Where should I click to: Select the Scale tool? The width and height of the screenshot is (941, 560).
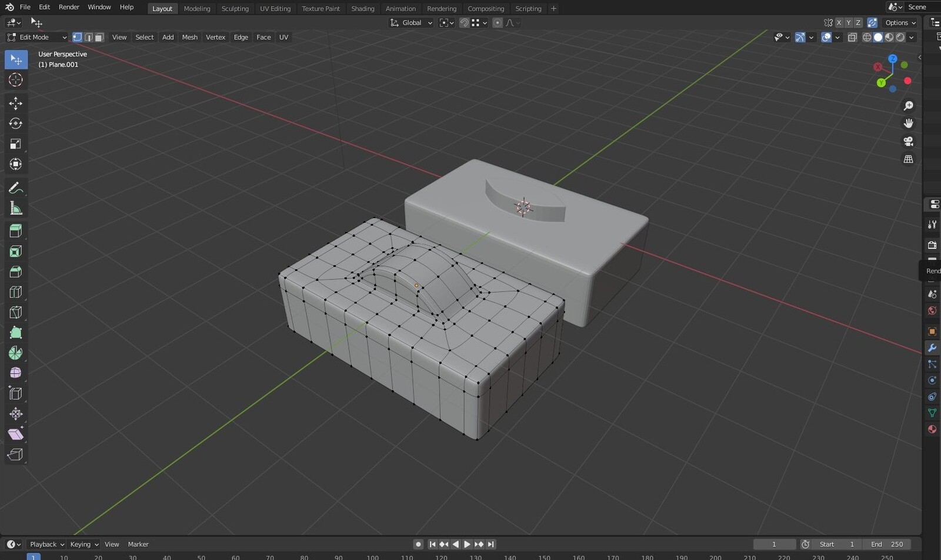[16, 144]
